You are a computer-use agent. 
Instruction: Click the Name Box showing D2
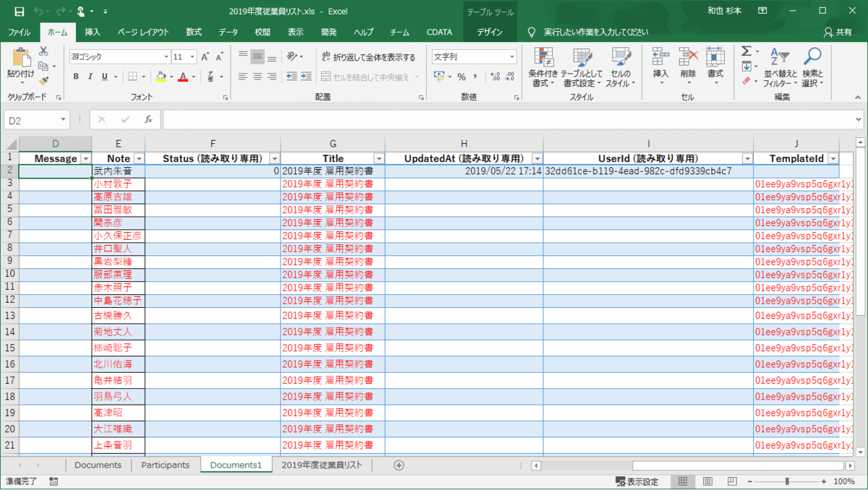pos(33,119)
